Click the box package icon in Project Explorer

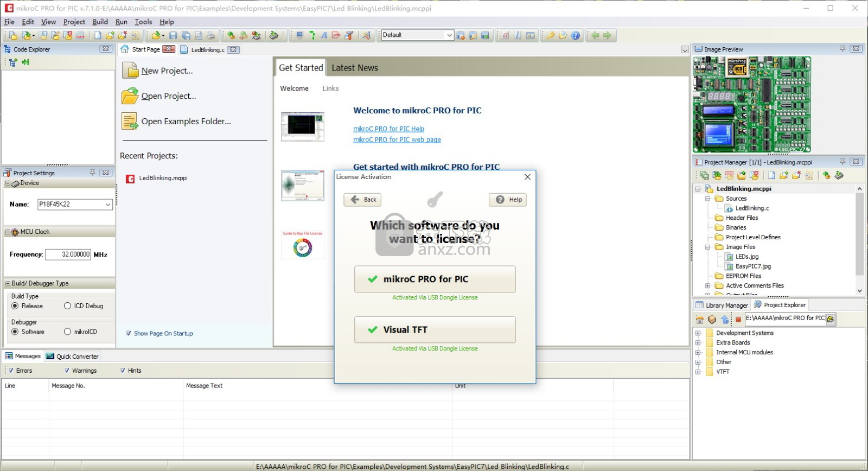(x=712, y=319)
